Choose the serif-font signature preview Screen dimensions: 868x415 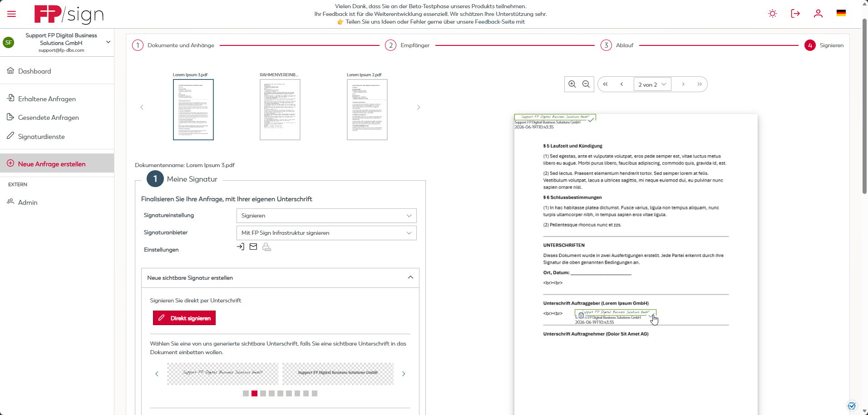[338, 374]
